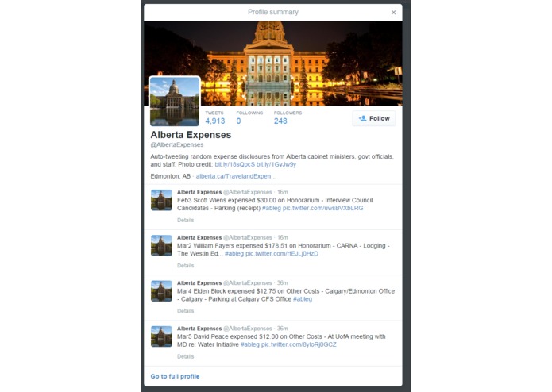
Task: Open the Following count 0
Action: (x=249, y=117)
